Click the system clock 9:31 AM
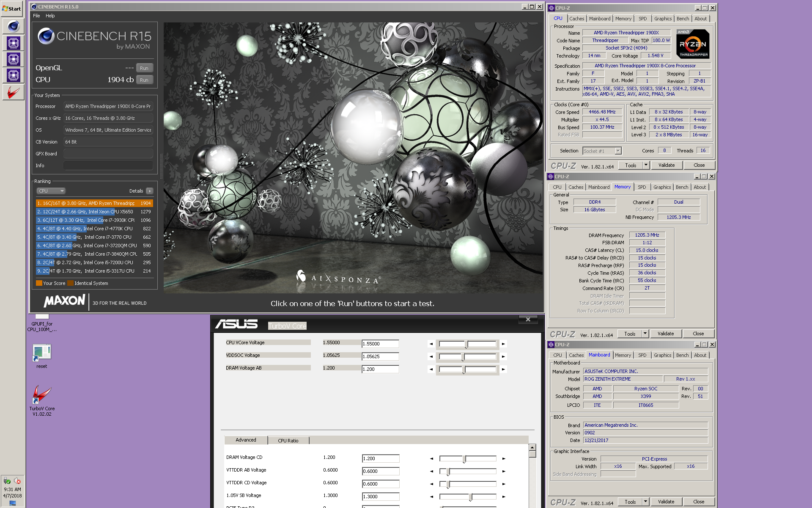812x508 pixels. (12, 489)
